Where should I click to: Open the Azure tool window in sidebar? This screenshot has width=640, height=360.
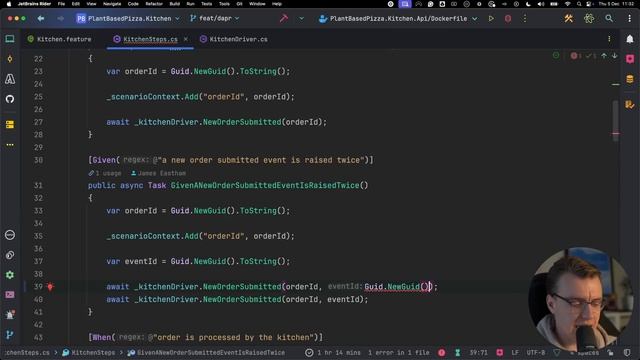click(10, 79)
